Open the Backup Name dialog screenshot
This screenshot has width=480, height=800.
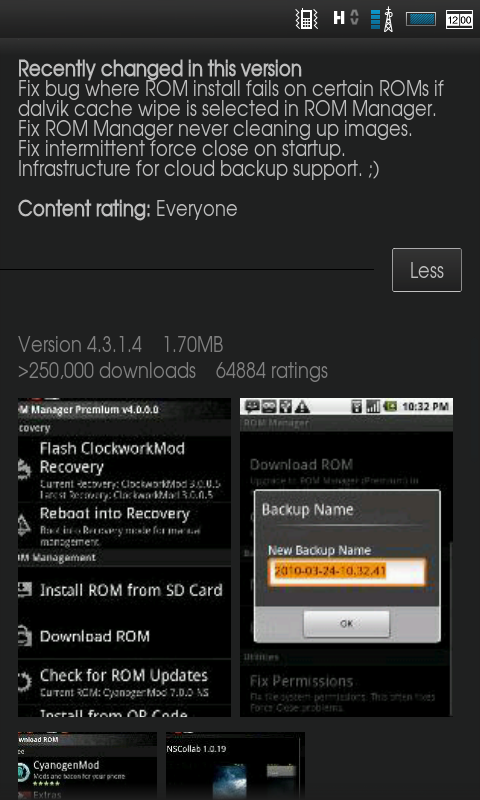346,557
